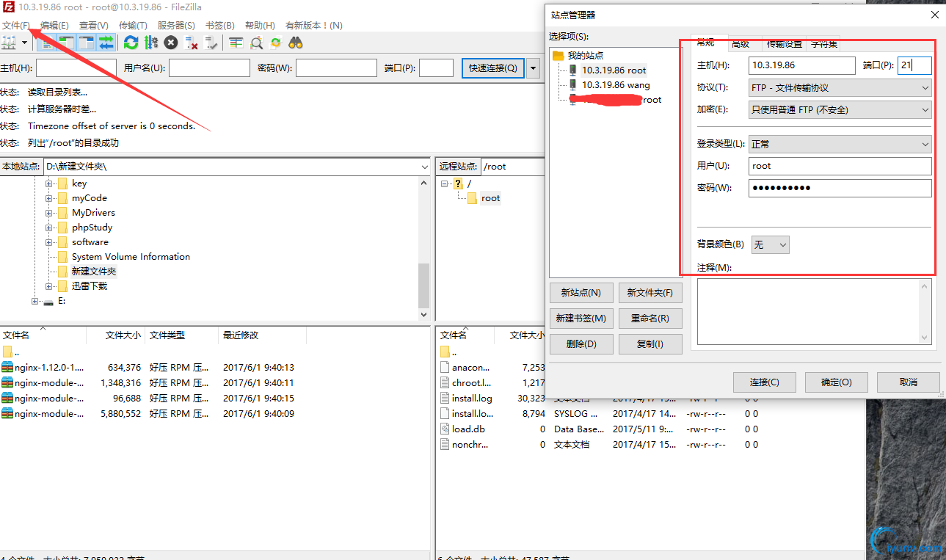Screen dimensions: 946x560
Task: Click the Site Manager 端口(P) port field
Action: click(915, 65)
